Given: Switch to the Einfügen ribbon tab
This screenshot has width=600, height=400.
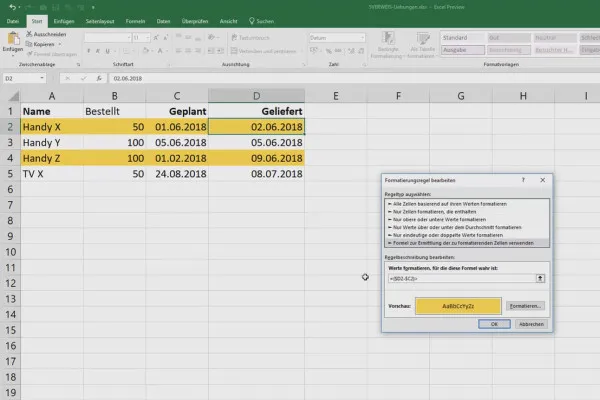Looking at the screenshot, I should tap(64, 21).
